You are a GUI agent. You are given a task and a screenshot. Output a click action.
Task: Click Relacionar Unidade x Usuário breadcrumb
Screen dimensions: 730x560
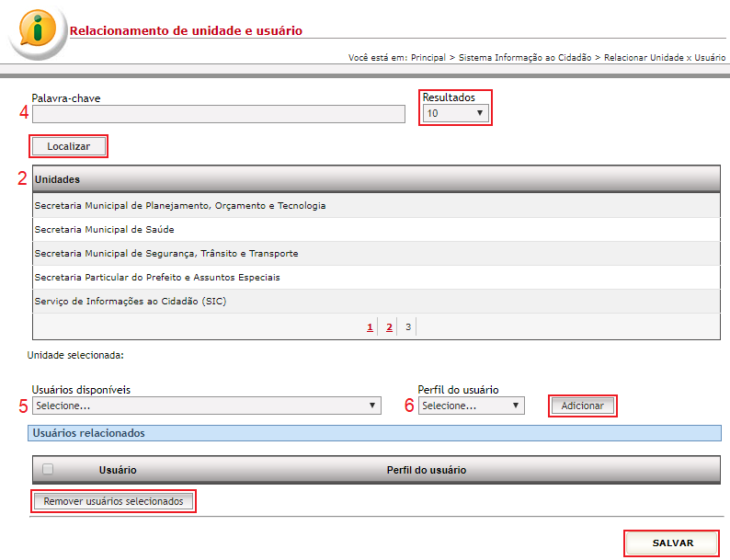[x=665, y=57]
